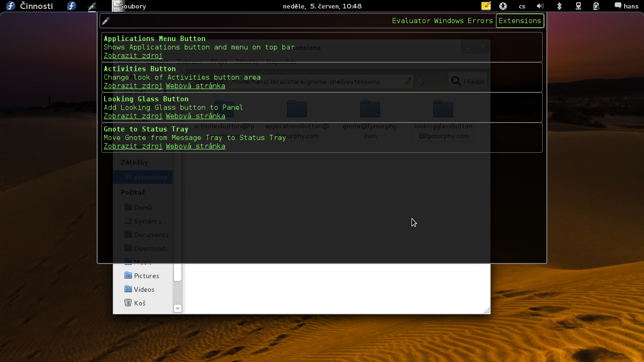Open the clock calendar menu
This screenshot has width=644, height=362.
click(322, 6)
